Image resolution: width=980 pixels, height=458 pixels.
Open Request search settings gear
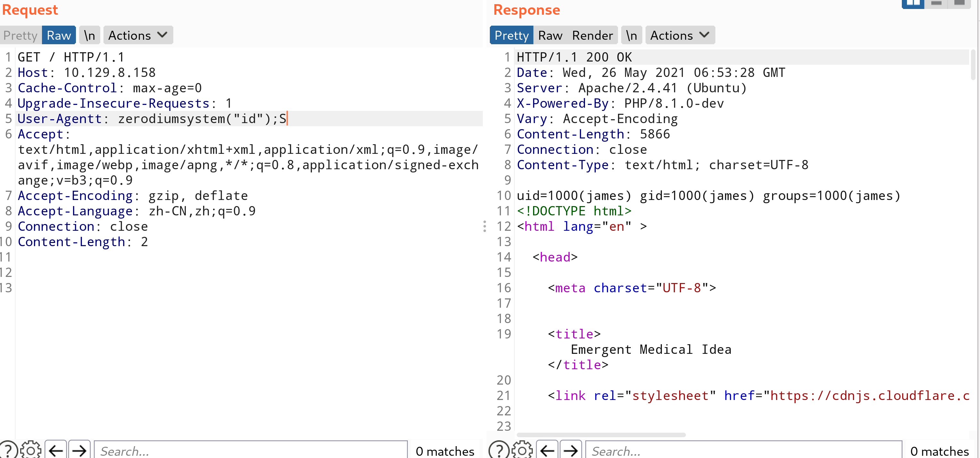[31, 450]
